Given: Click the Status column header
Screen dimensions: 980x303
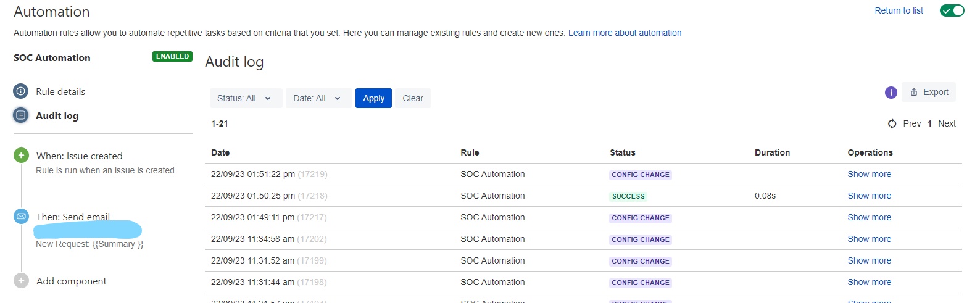Looking at the screenshot, I should tap(622, 152).
